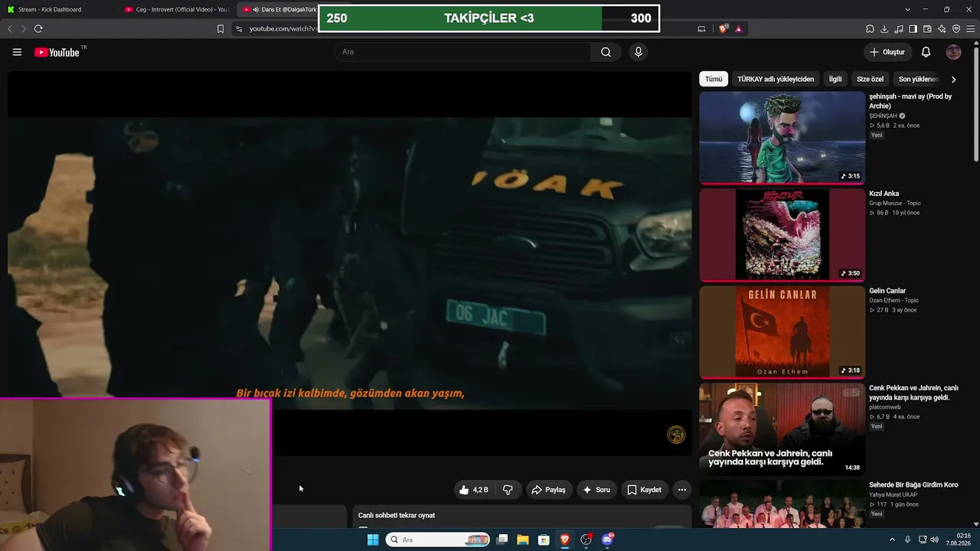Viewport: 980px width, 551px height.
Task: Click the Kaydet save button
Action: pos(644,490)
